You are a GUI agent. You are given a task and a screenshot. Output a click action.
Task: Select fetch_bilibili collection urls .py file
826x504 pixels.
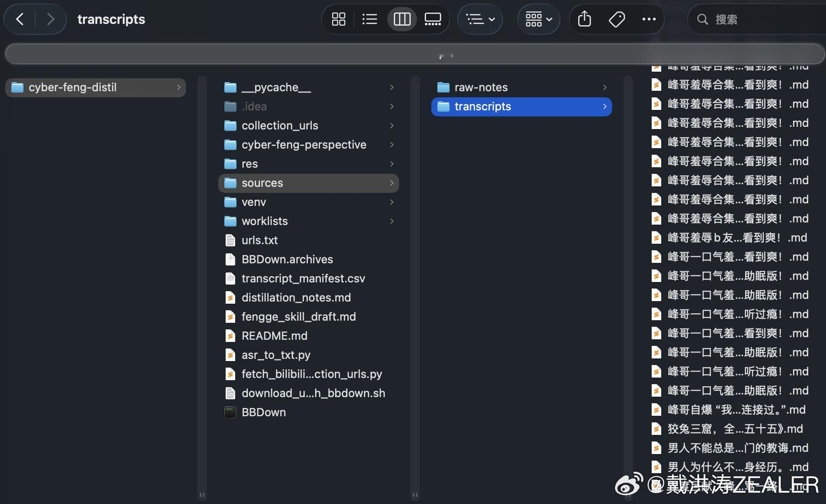[x=309, y=374]
